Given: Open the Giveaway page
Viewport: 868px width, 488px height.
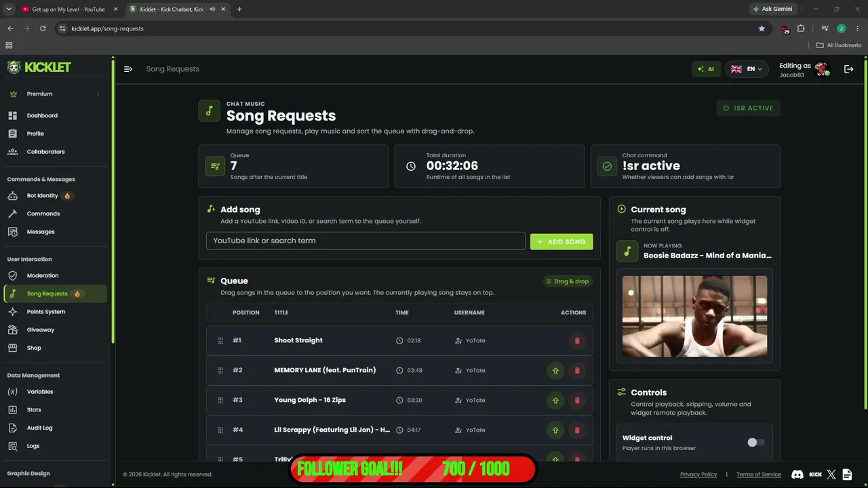Looking at the screenshot, I should [x=40, y=330].
